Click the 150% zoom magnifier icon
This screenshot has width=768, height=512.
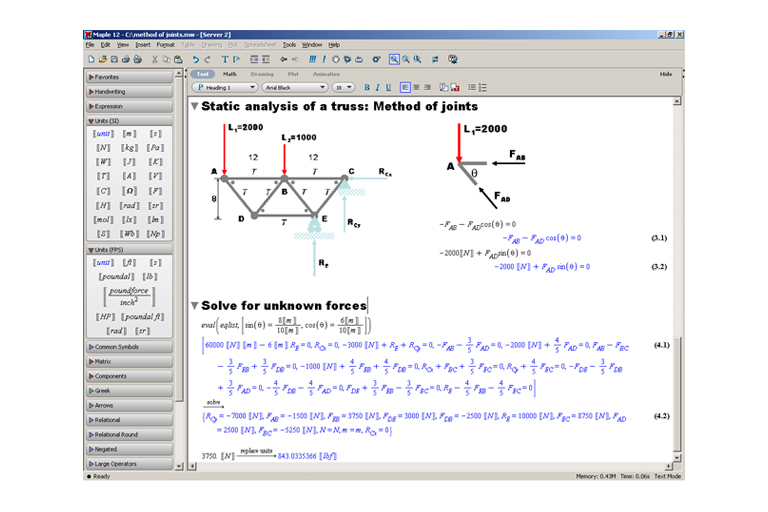tap(406, 59)
